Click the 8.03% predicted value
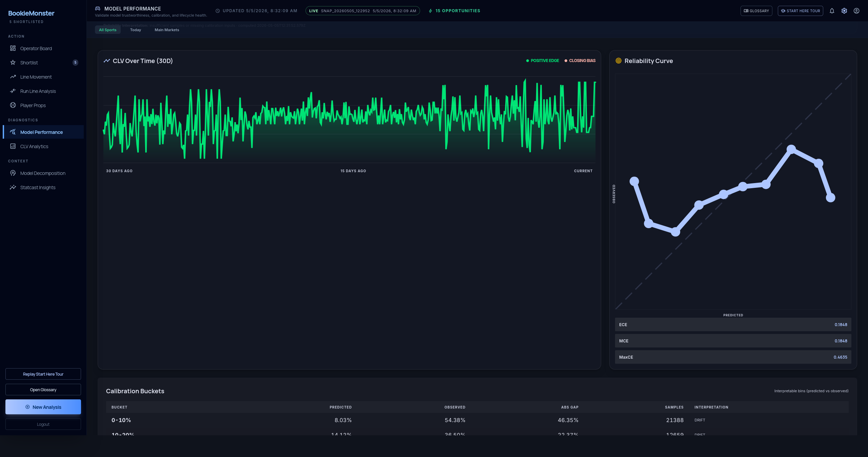 [343, 420]
